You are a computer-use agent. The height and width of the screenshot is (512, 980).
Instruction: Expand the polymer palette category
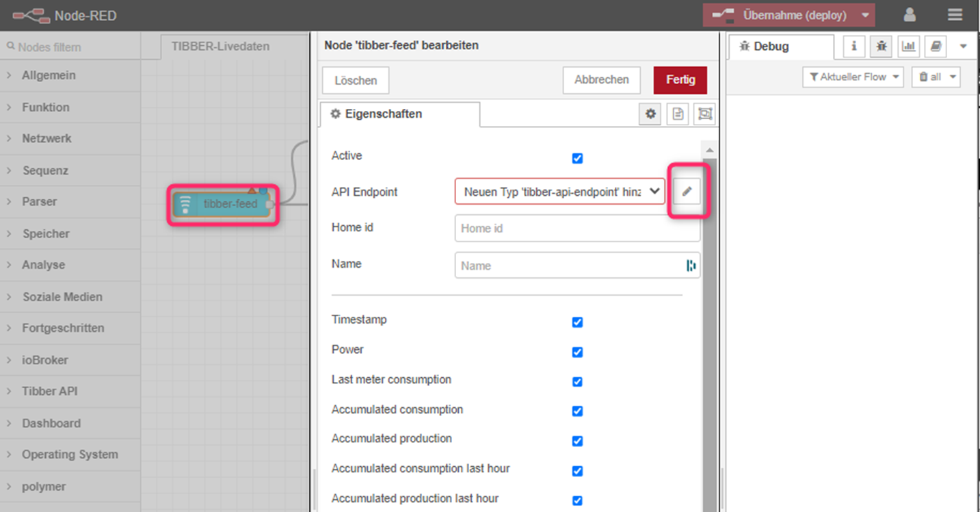70,487
